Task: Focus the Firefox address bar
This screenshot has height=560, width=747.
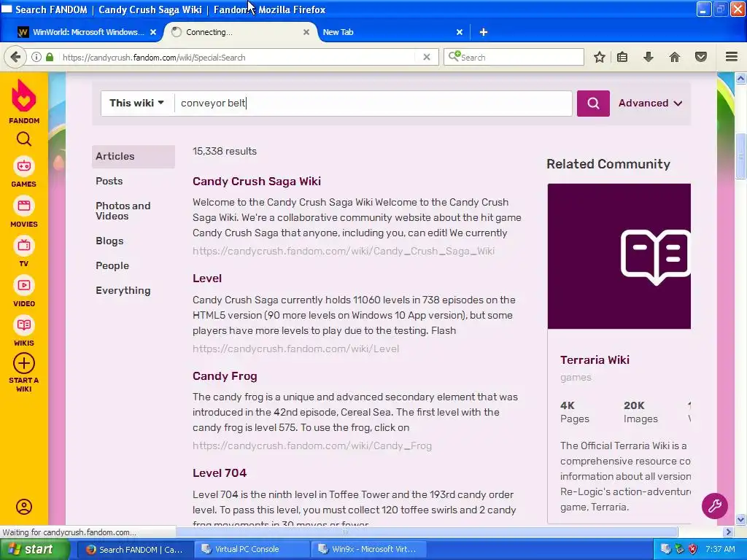Action: coord(239,57)
